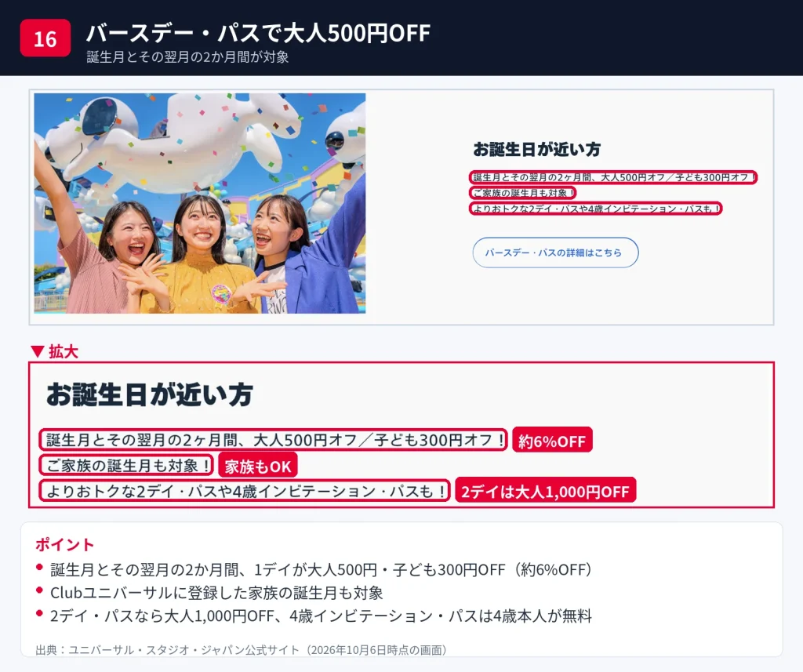The image size is (803, 672).
Task: Click the 家族もOK red tag
Action: coord(257,466)
